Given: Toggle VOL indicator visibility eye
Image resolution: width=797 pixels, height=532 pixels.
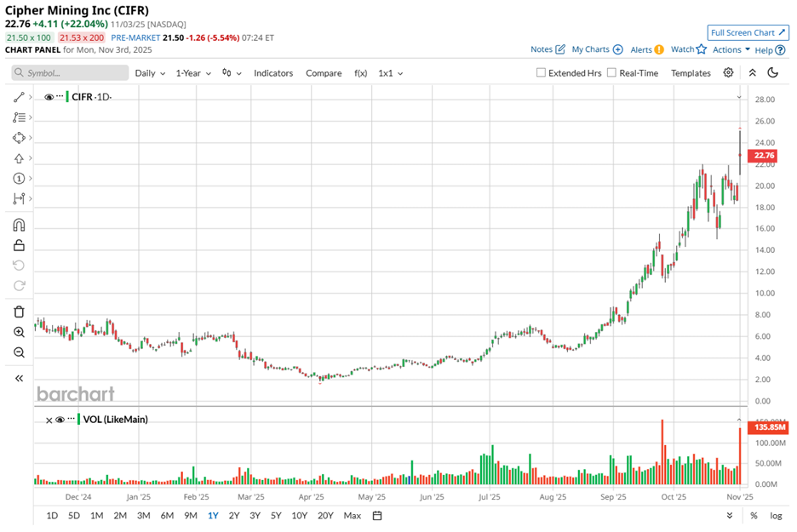Looking at the screenshot, I should tap(60, 420).
